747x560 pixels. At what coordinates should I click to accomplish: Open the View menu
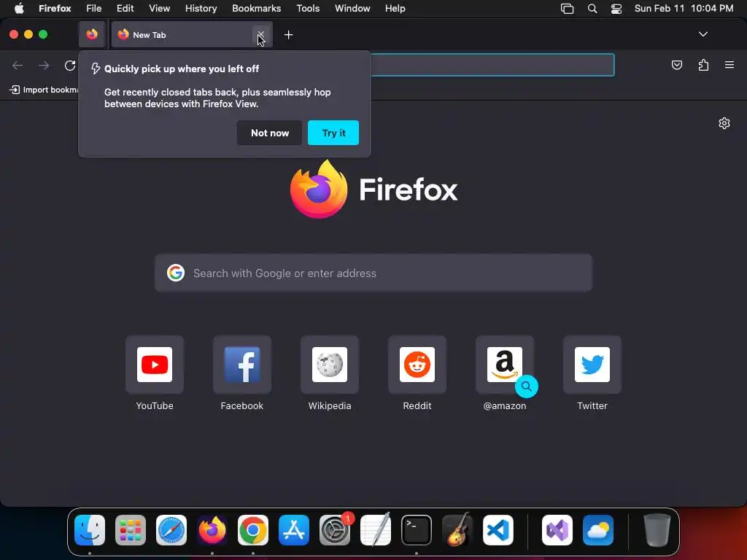[x=159, y=9]
